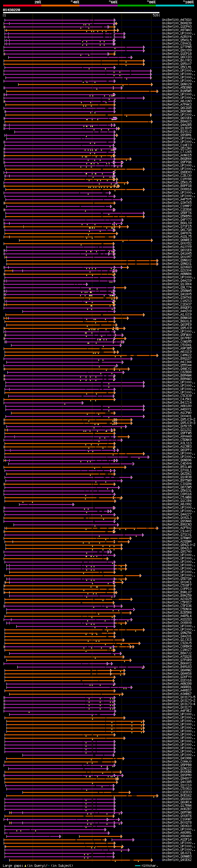The width and height of the screenshot is (197, 868).
Task: Select the UniRef100_Q95JC9-2 label
Action: point(179,419)
